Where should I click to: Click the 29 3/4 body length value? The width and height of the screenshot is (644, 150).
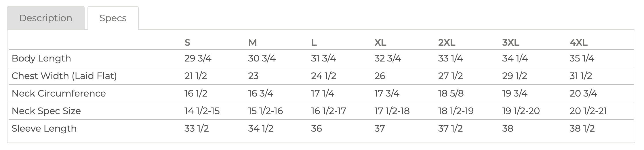[x=198, y=58]
